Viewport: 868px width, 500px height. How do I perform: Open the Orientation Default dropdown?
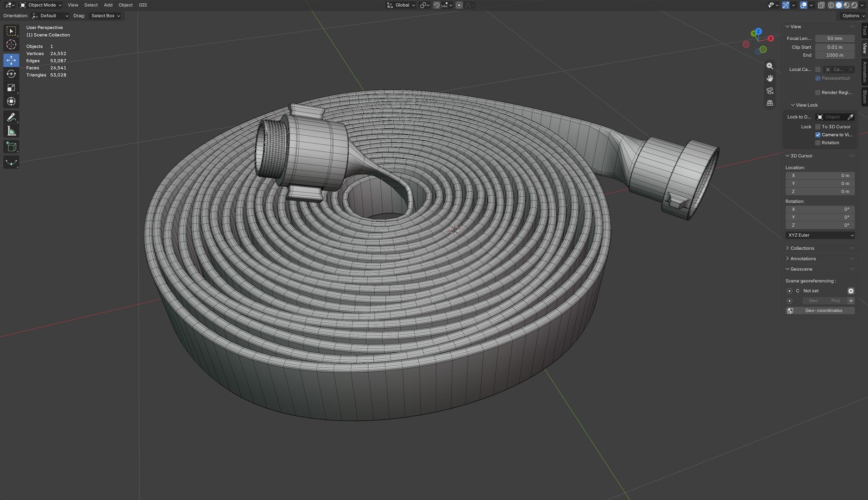(x=50, y=16)
